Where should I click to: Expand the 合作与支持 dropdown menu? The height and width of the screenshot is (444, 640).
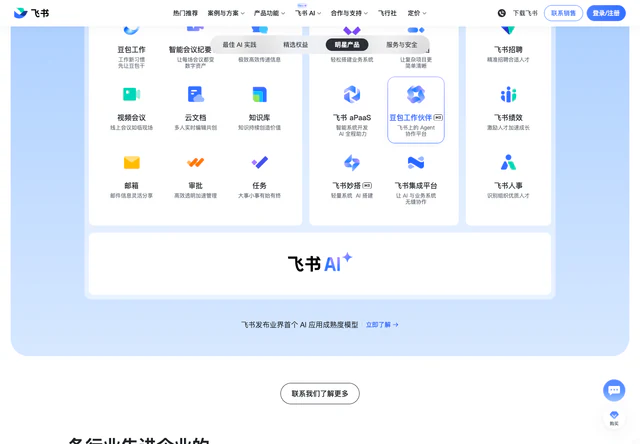[x=349, y=13]
